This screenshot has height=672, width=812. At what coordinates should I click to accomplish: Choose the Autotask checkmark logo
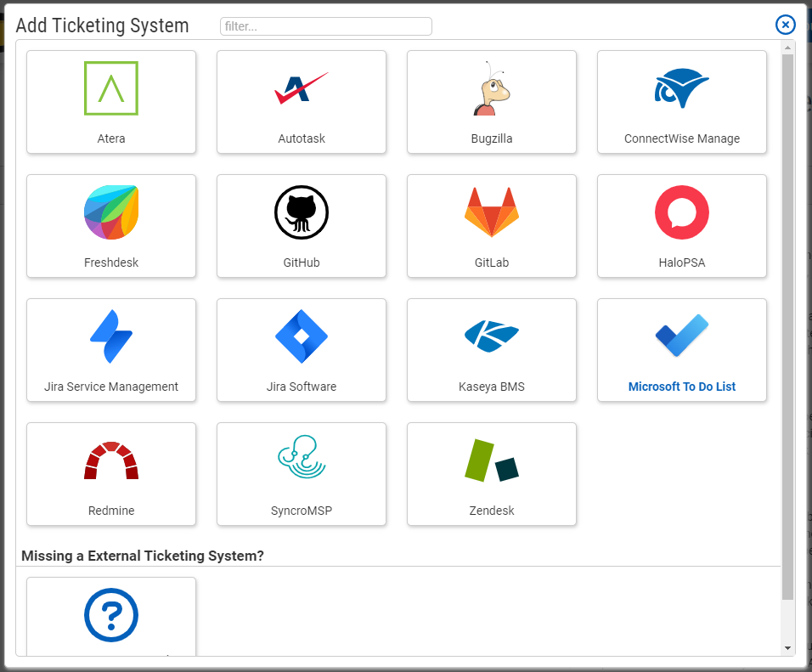(302, 88)
